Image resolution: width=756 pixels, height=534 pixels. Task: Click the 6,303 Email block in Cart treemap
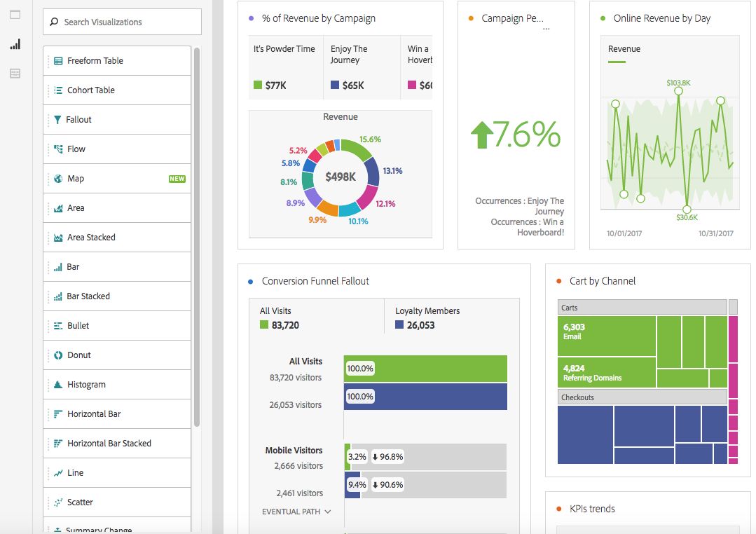click(x=606, y=336)
